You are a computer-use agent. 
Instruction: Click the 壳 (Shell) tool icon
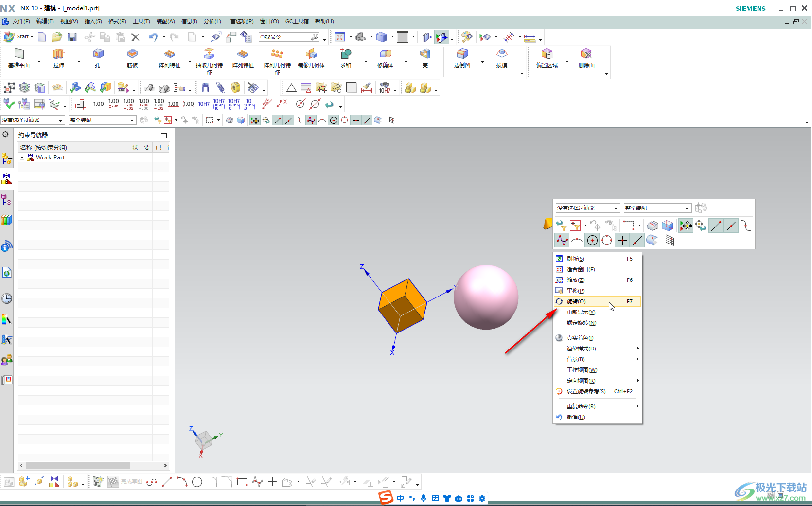pyautogui.click(x=425, y=54)
